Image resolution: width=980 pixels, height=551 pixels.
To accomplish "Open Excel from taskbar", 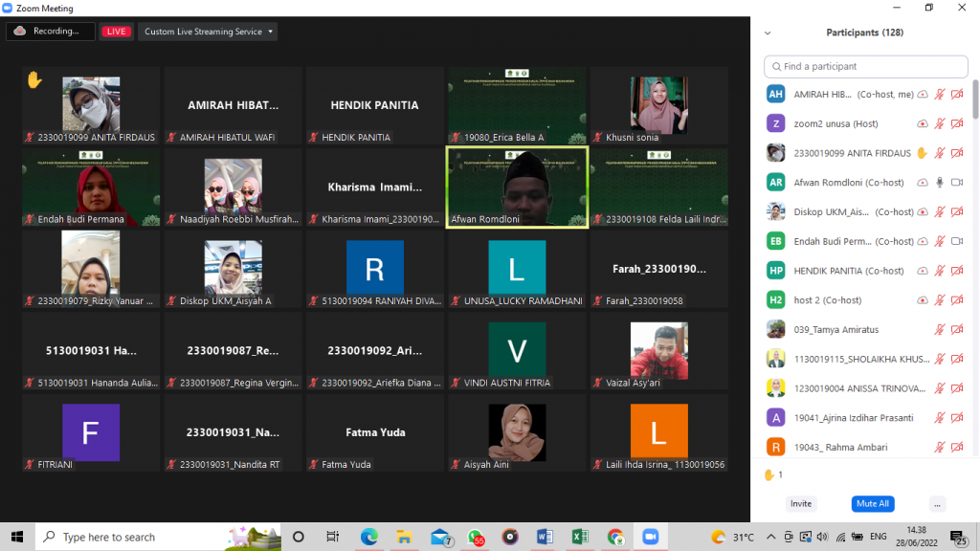I will (580, 537).
